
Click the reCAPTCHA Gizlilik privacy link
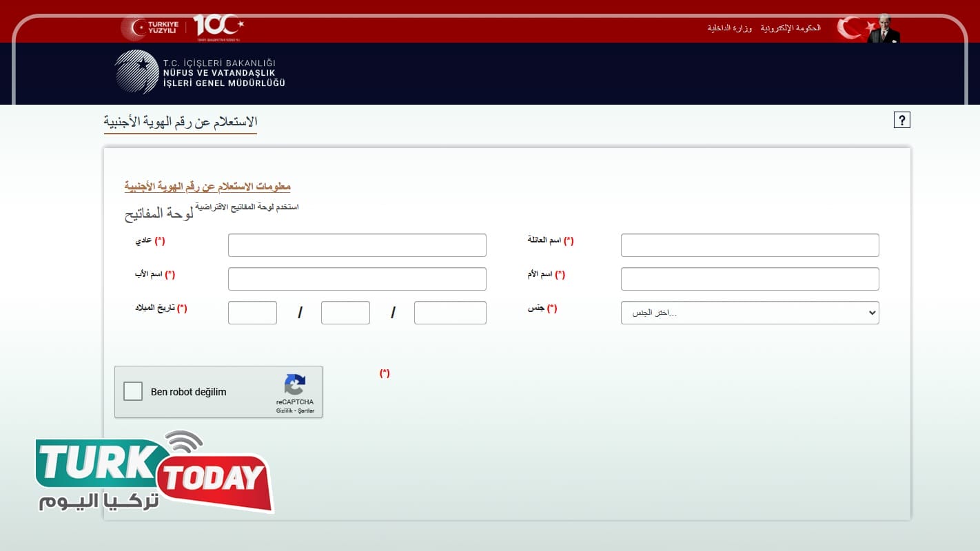284,411
